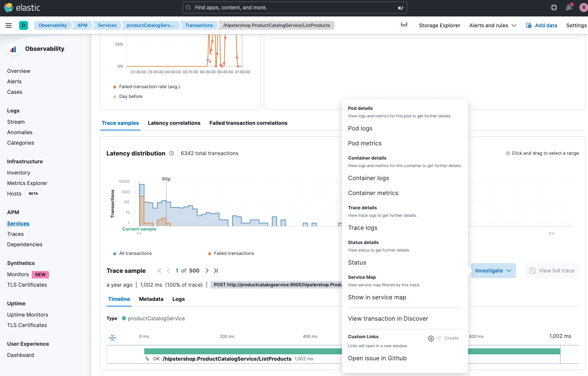Toggle the All transactions legend item
This screenshot has width=588, height=376.
point(135,253)
